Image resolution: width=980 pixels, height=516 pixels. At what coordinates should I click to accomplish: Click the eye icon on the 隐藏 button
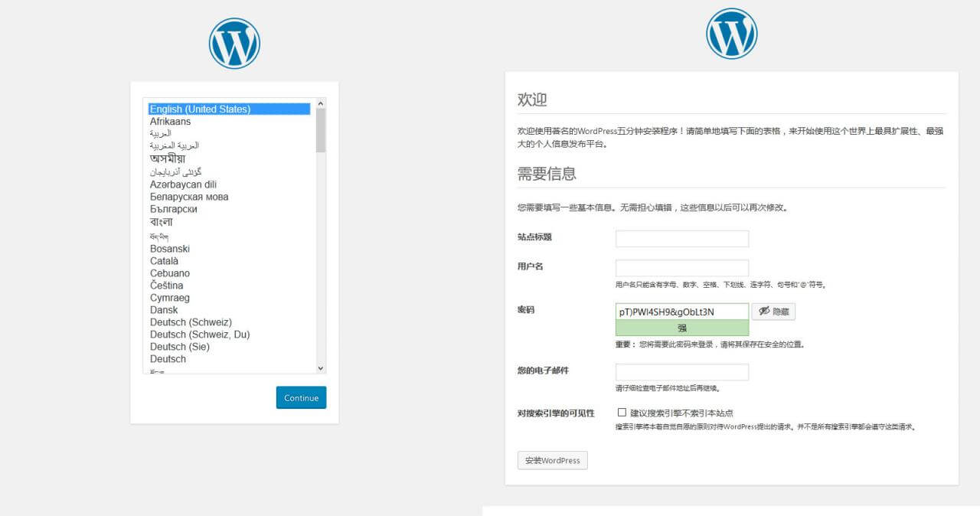(x=764, y=311)
